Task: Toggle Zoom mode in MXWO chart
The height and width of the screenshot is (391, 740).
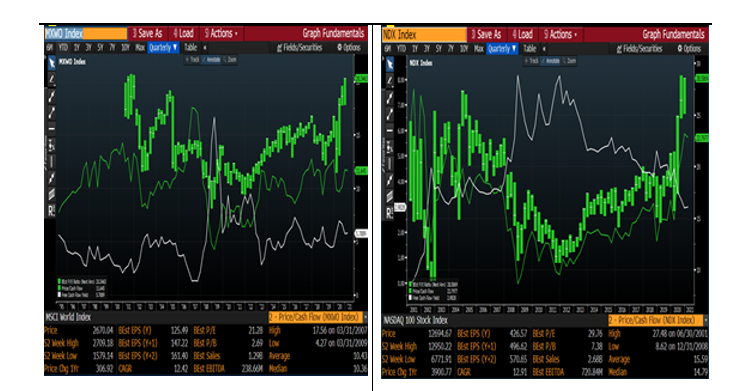Action: (x=230, y=60)
